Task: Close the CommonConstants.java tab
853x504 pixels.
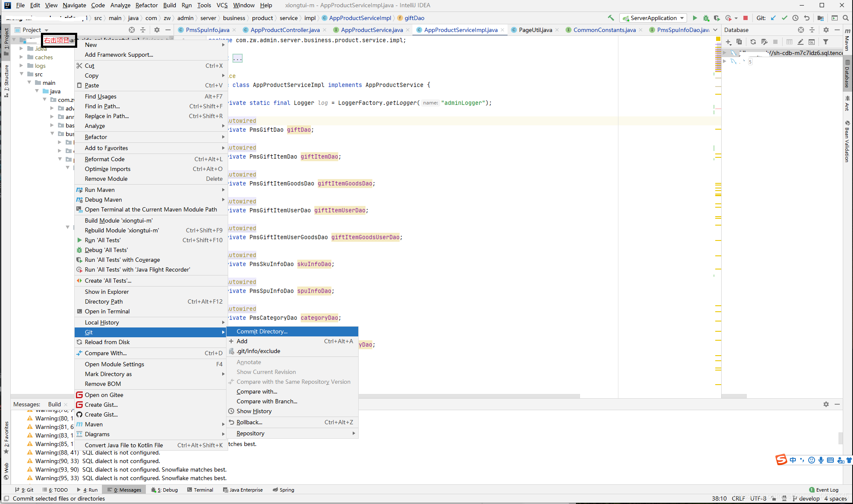Action: (x=641, y=30)
